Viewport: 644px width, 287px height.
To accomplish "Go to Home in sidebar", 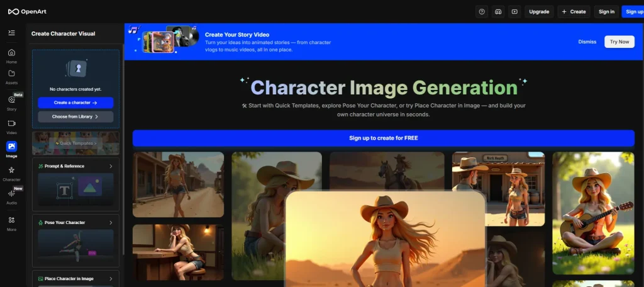I will coord(11,57).
